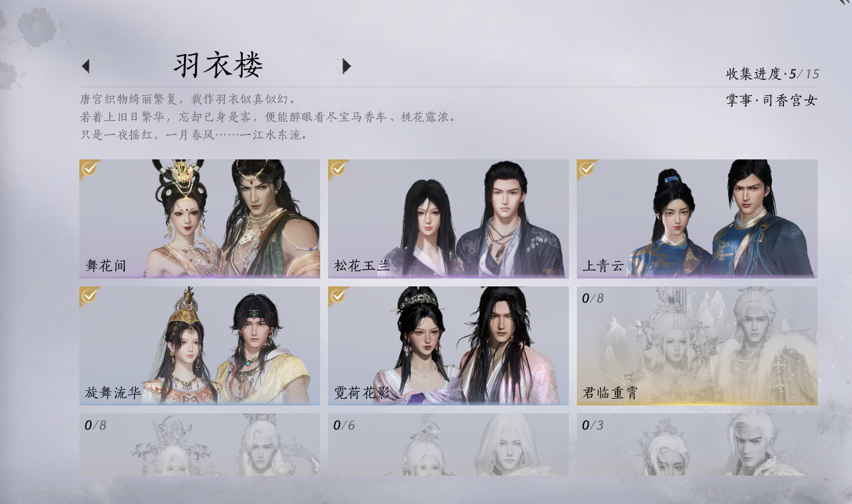Image resolution: width=852 pixels, height=504 pixels.
Task: Click the 0/8 counter on 君临重霄 card
Action: [593, 298]
